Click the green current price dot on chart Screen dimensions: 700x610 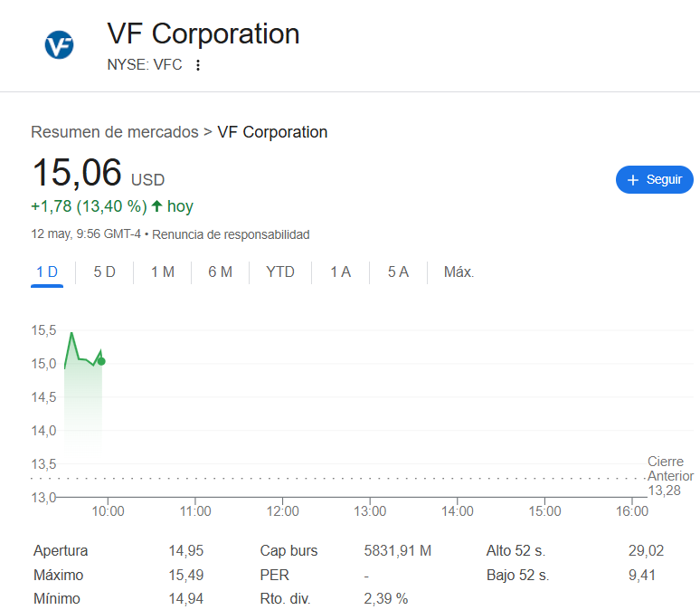click(x=101, y=361)
